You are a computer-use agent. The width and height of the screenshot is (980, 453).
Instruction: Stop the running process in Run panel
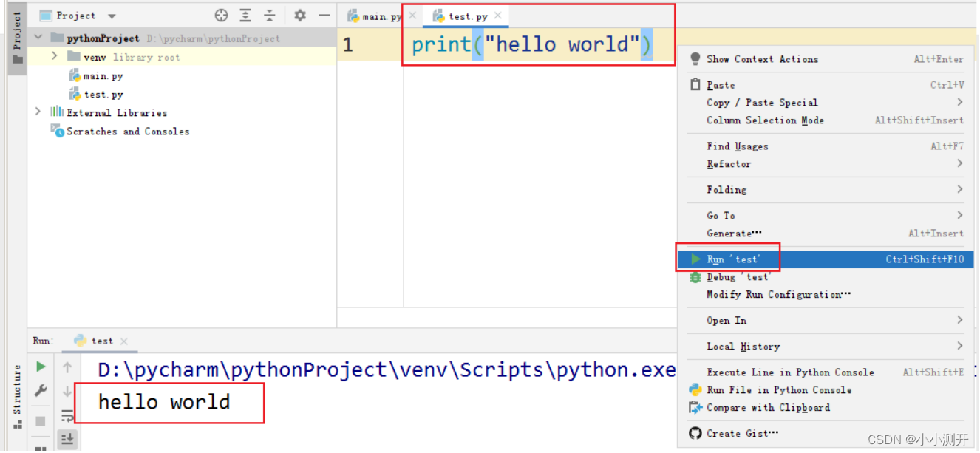pyautogui.click(x=41, y=420)
